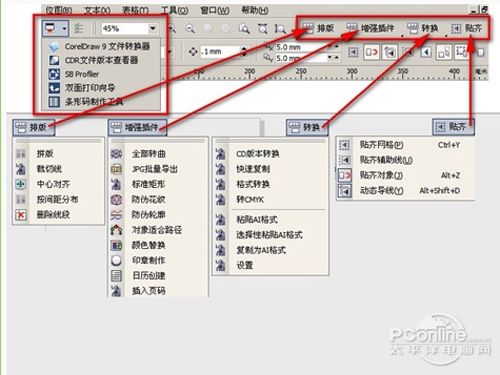Click the lower 5.0 mm duplicate distance field
This screenshot has width=500, height=375.
point(302,58)
